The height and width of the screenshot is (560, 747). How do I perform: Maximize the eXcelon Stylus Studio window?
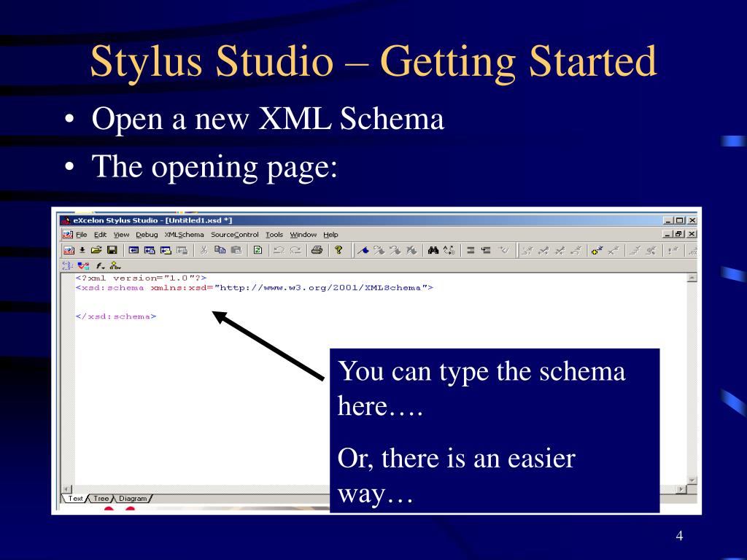pyautogui.click(x=680, y=220)
